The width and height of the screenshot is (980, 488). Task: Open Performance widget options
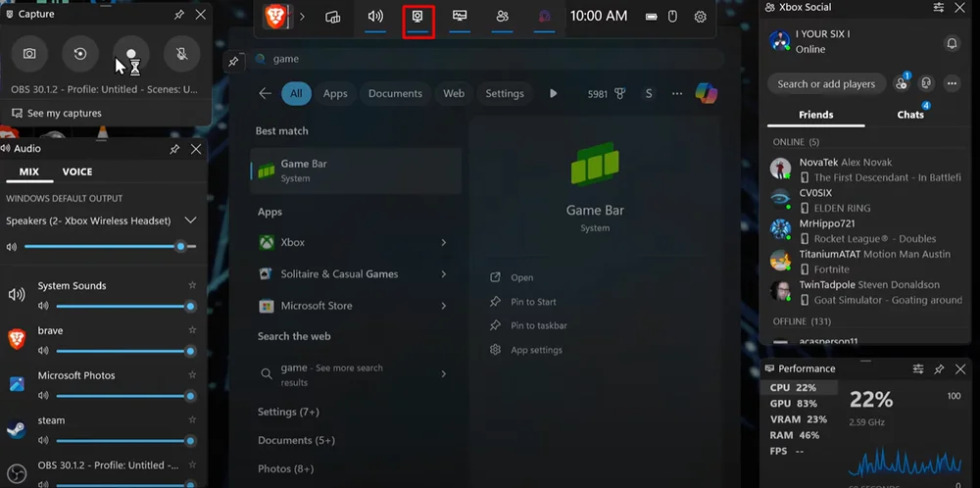918,369
